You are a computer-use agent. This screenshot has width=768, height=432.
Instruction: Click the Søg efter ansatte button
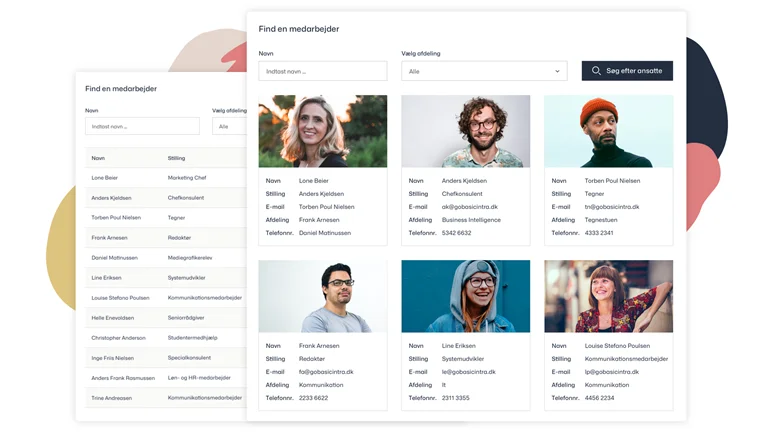click(x=627, y=71)
